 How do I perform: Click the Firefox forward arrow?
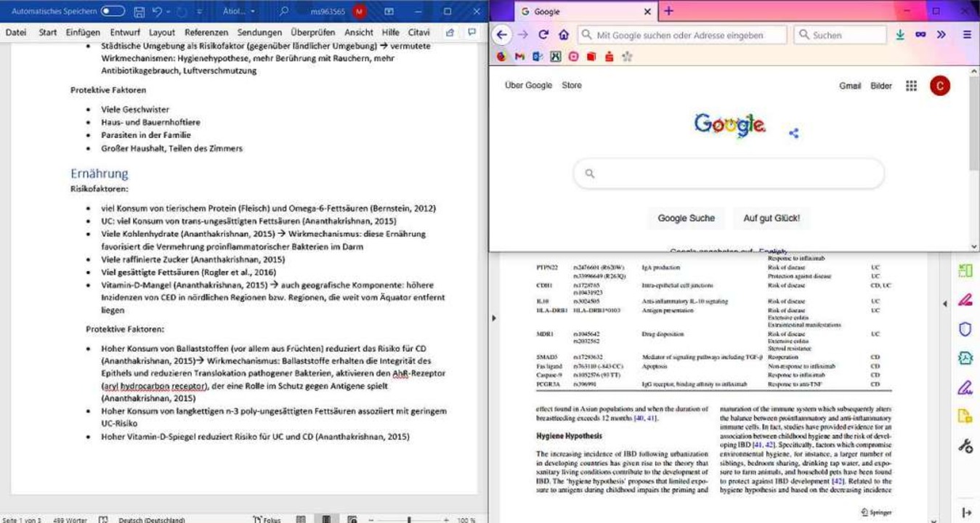(x=523, y=34)
